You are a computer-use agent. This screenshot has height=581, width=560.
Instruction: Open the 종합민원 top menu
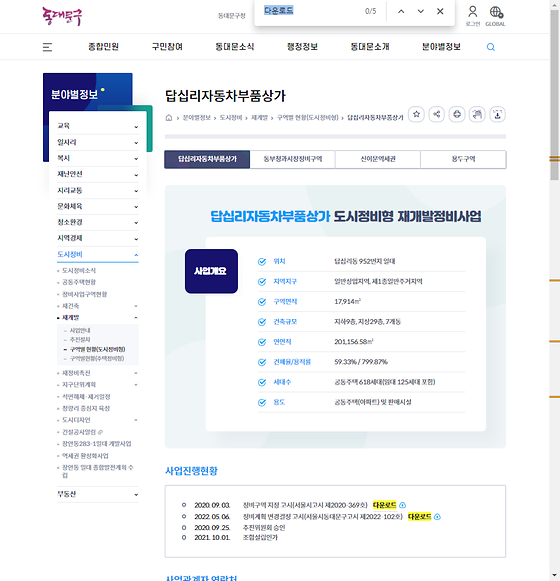[x=103, y=47]
